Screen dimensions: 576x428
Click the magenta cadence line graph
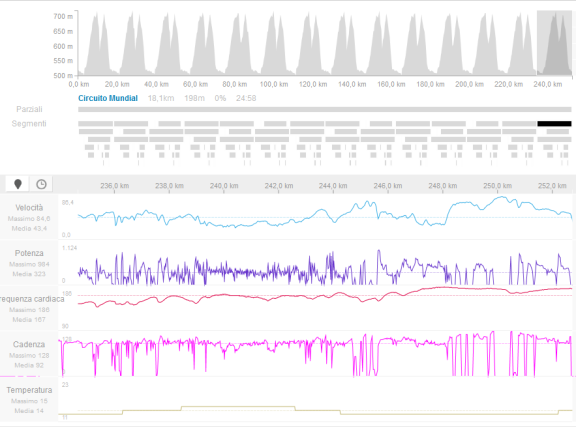coord(316,353)
